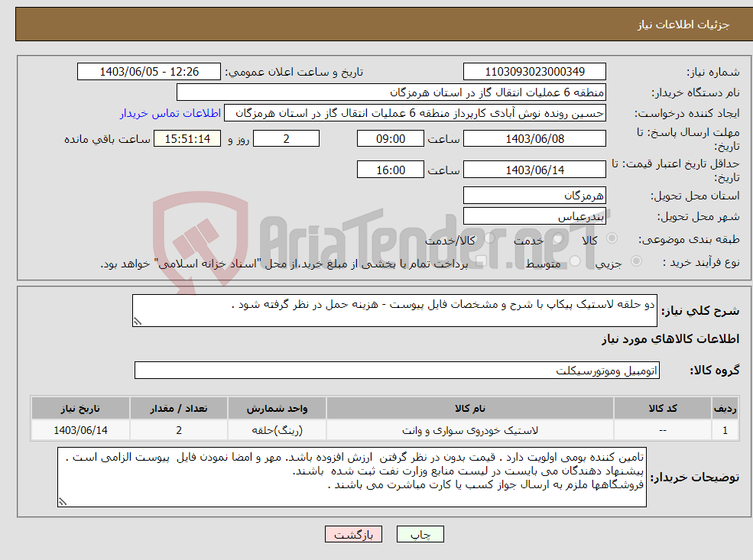
Task: Click the general description text area
Action: (394, 310)
